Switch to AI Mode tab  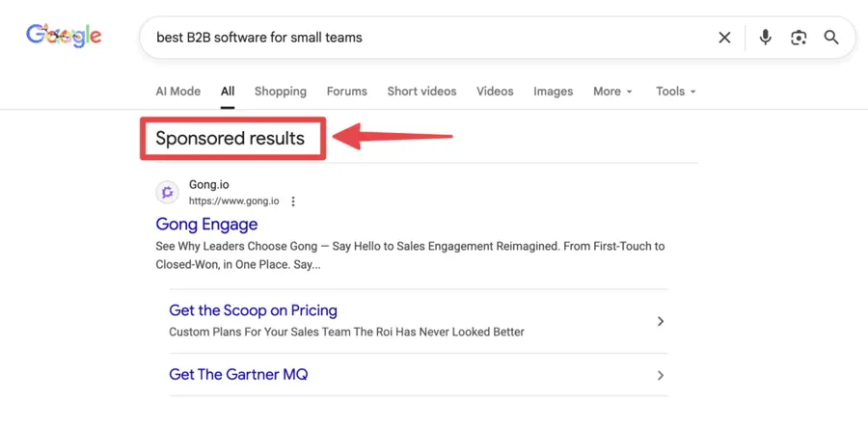pos(178,92)
